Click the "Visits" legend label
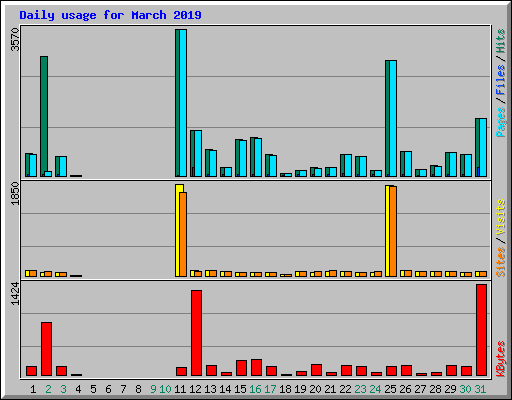The width and height of the screenshot is (512, 400). (x=501, y=217)
